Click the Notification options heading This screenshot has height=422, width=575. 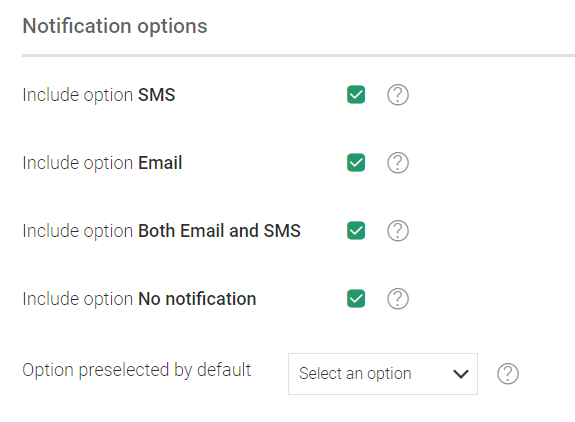coord(115,26)
